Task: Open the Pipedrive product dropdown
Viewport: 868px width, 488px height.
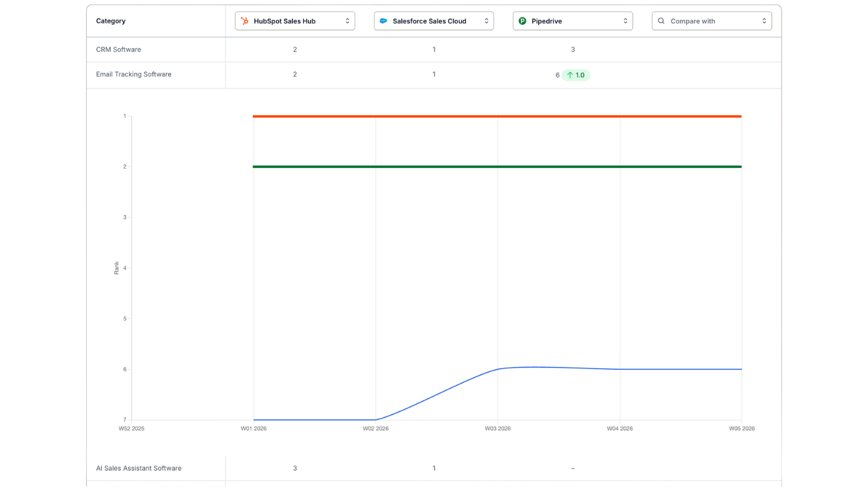Action: click(573, 21)
